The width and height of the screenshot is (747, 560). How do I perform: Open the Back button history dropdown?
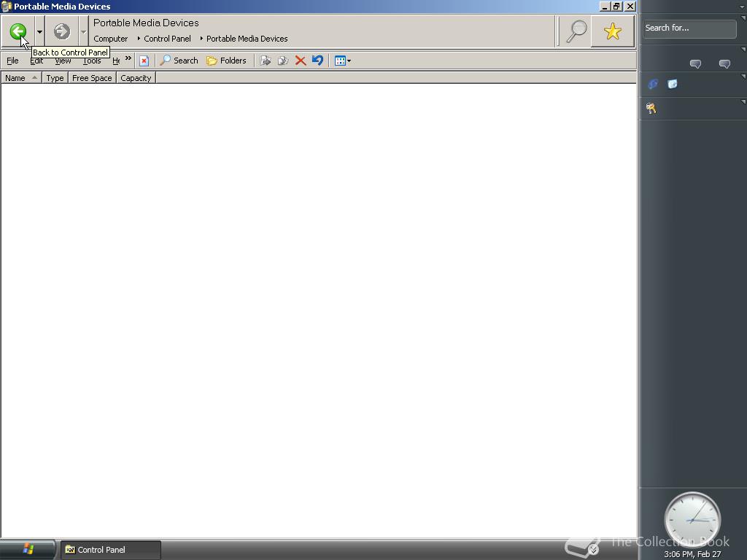click(39, 32)
